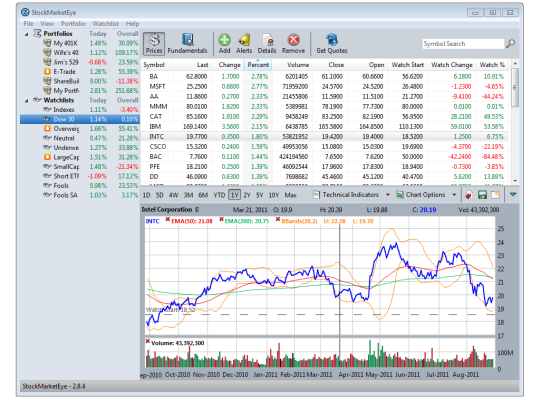Set chart range to 1Y
The image size is (540, 399).
pos(235,195)
